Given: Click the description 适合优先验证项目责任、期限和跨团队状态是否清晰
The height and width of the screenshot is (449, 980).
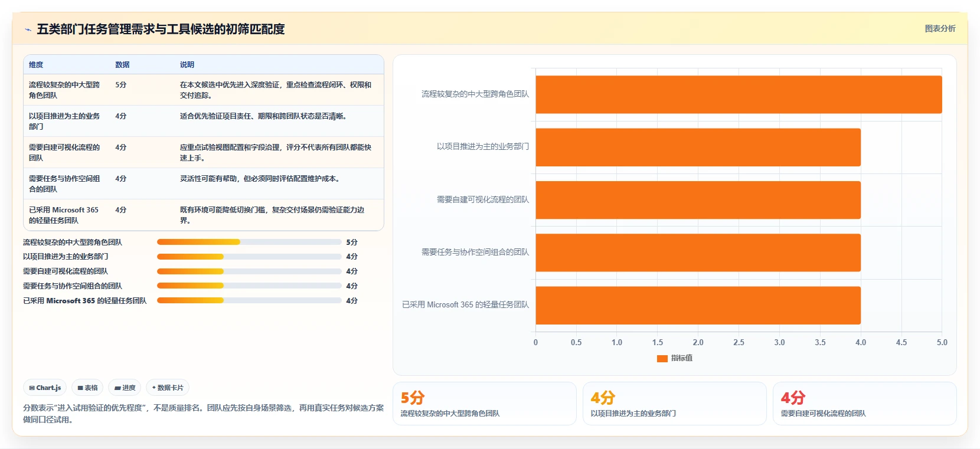Looking at the screenshot, I should click(x=263, y=116).
